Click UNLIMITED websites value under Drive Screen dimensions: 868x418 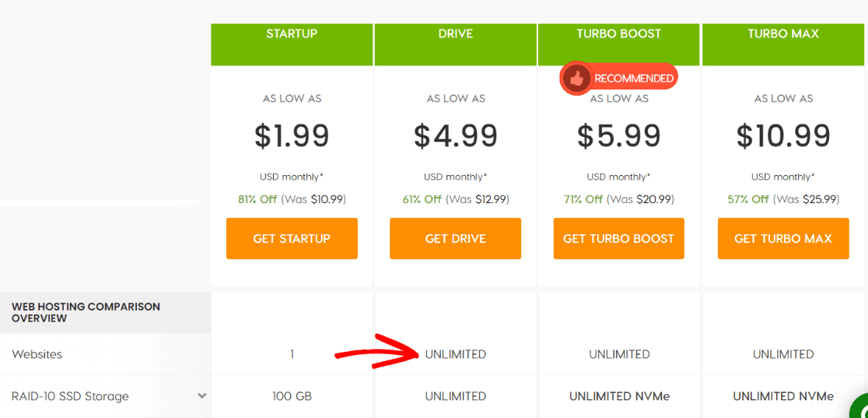pyautogui.click(x=456, y=354)
